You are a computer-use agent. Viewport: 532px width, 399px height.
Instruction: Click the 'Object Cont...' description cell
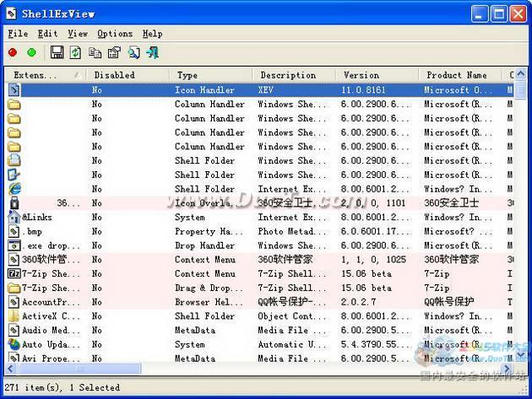pos(292,316)
